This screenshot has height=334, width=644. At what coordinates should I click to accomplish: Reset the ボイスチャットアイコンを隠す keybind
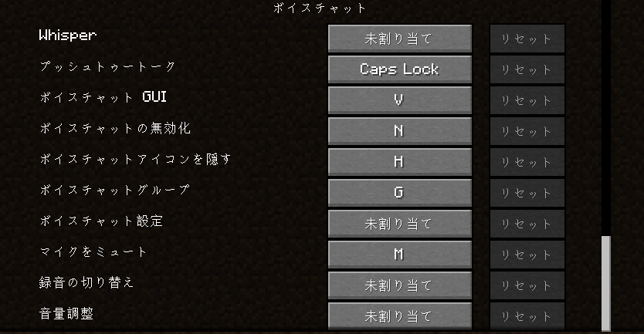tap(527, 162)
